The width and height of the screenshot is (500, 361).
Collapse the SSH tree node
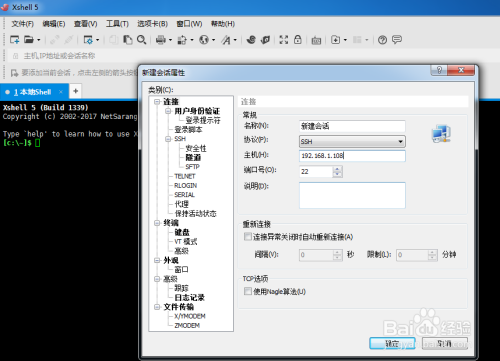pos(168,139)
